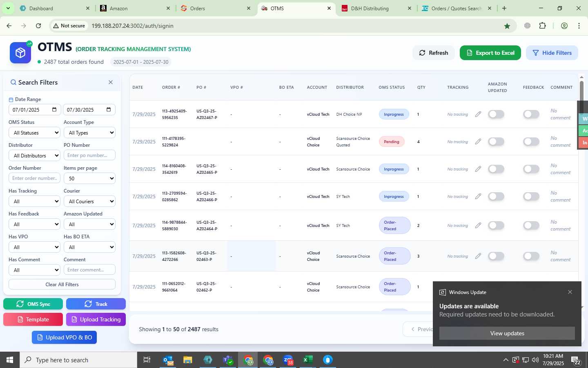
Task: Open the end date calendar picker icon
Action: click(x=109, y=110)
